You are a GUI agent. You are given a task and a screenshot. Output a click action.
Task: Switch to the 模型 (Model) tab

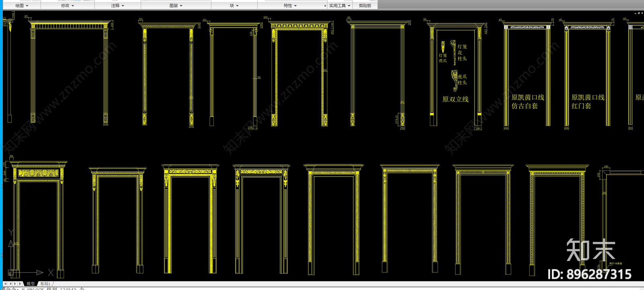[x=31, y=284]
